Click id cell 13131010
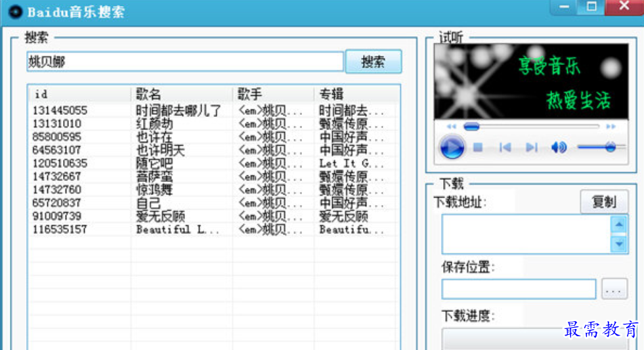This screenshot has width=644, height=350. (56, 123)
